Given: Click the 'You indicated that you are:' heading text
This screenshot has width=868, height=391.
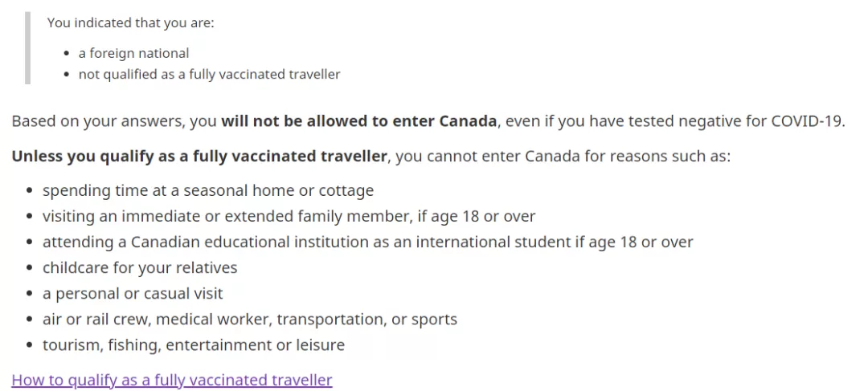Looking at the screenshot, I should coord(130,23).
